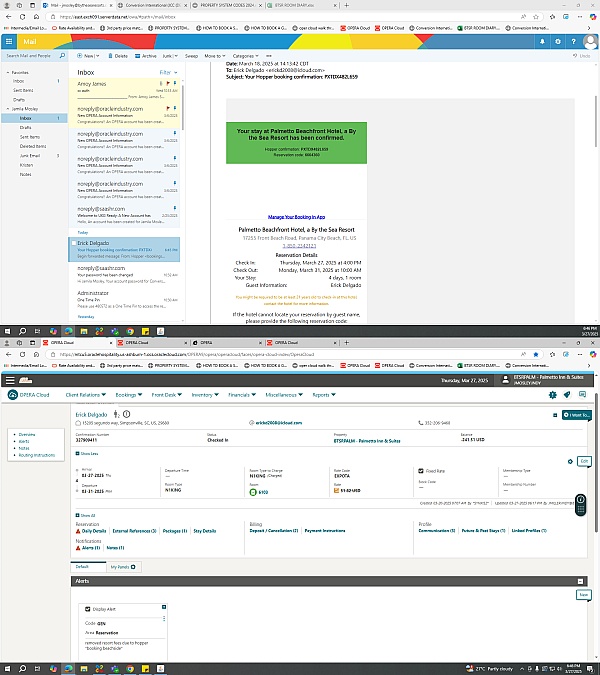Refresh the OPERA browser page
The height and width of the screenshot is (675, 600).
(22, 354)
